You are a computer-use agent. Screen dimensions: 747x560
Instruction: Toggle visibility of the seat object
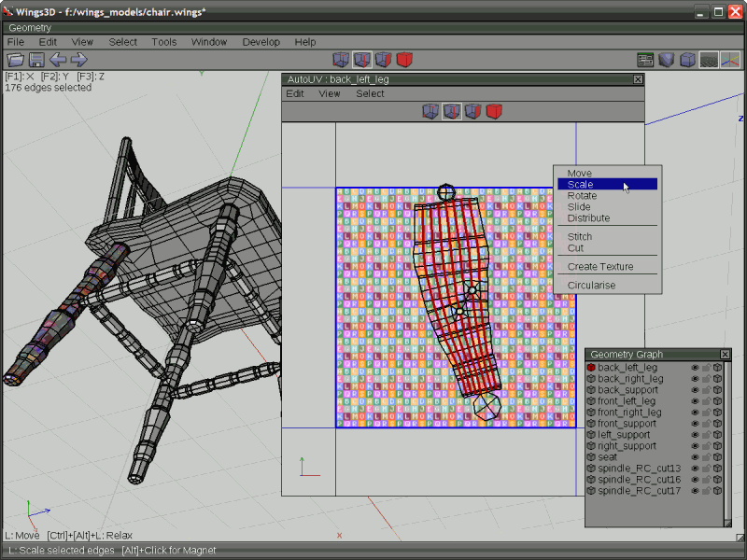tap(695, 457)
